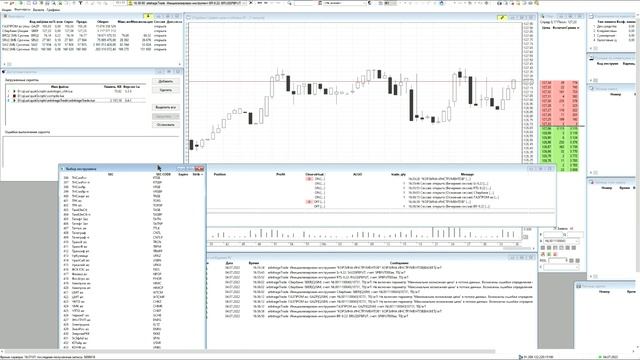Click the last icon in order panel six-icon row
640x360 pixels.
point(573,248)
